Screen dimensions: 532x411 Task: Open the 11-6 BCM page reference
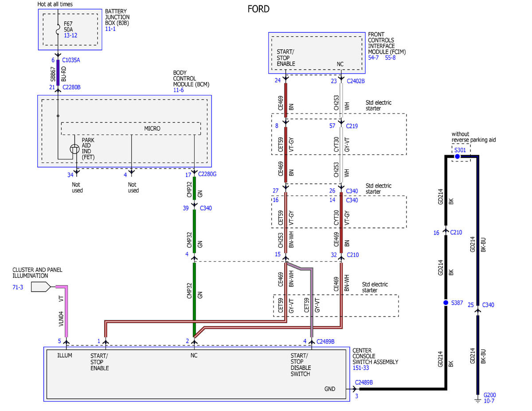pyautogui.click(x=178, y=90)
